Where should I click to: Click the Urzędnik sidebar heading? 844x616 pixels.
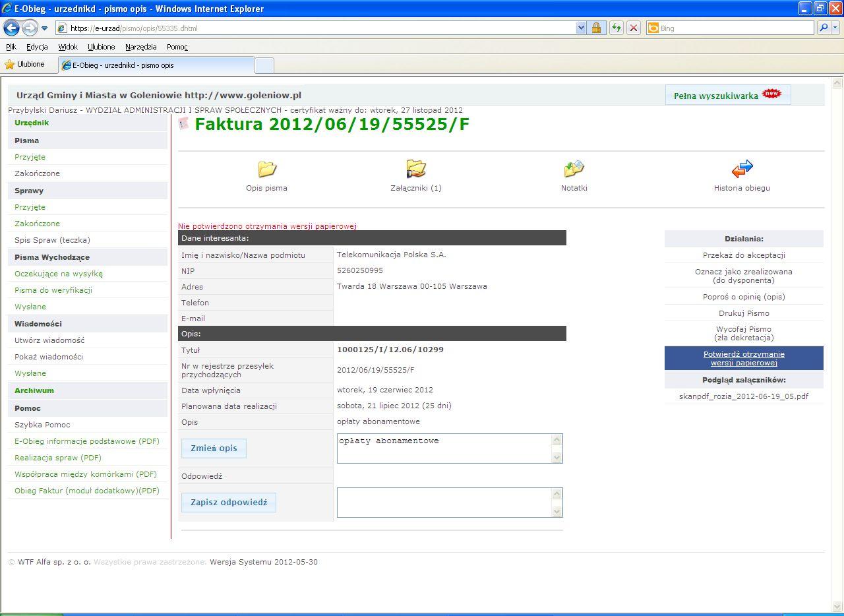(x=32, y=123)
